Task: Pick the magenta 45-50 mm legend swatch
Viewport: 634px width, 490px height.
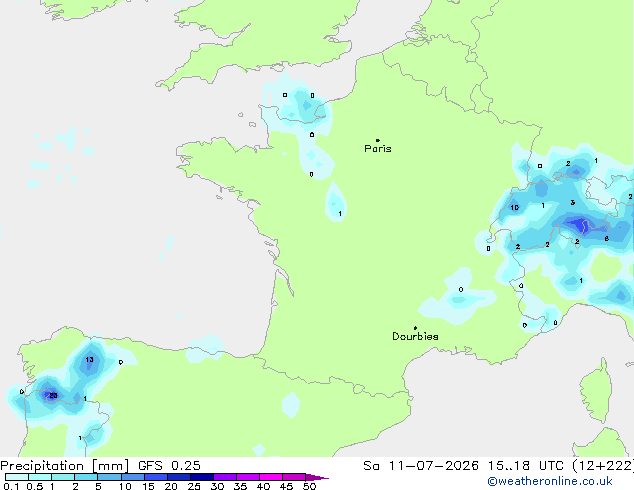Action: (x=294, y=477)
